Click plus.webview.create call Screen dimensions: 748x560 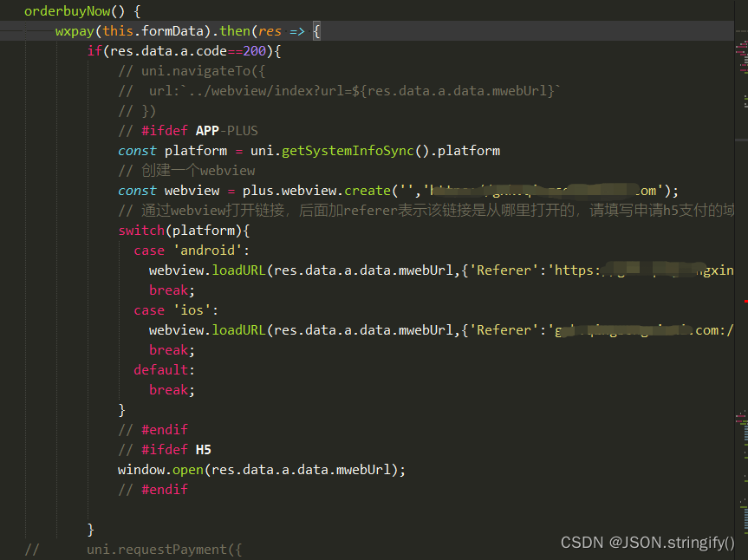(316, 191)
